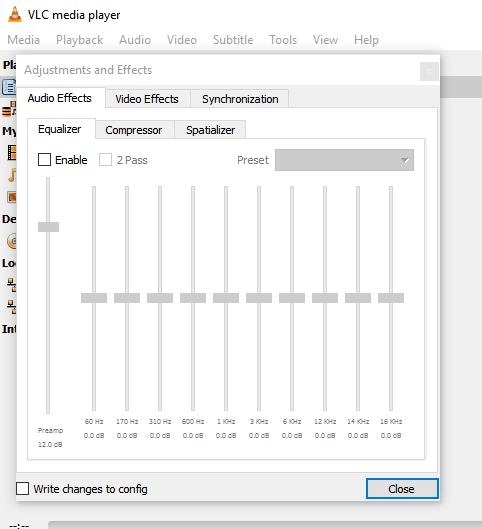The image size is (482, 529).
Task: Click the Close button in dialog
Action: click(402, 489)
